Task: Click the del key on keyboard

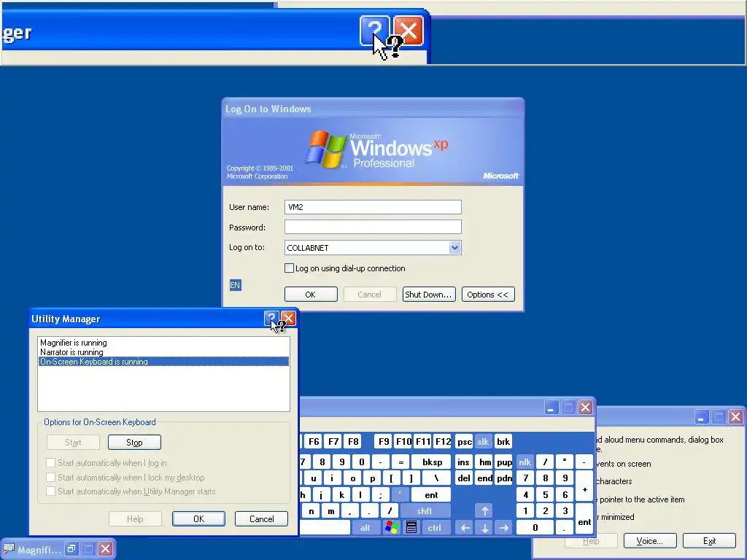Action: click(x=463, y=478)
